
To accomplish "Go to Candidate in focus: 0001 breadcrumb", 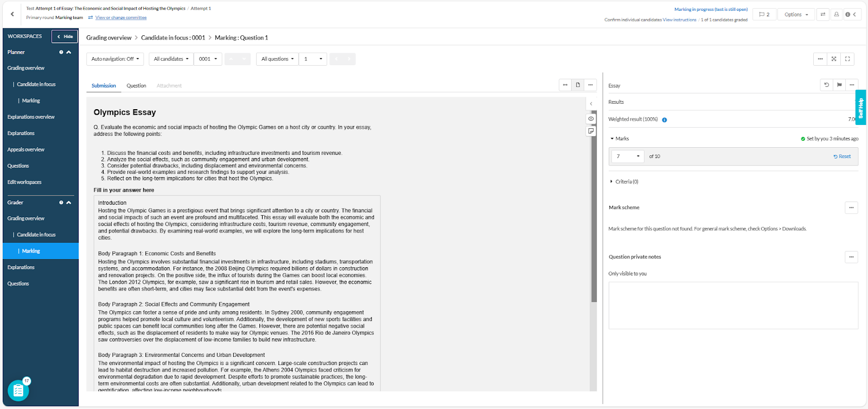I will (x=173, y=38).
